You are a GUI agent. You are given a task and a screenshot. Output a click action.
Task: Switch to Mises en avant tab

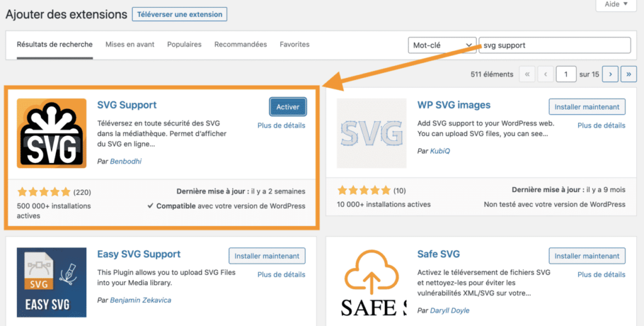tap(130, 45)
